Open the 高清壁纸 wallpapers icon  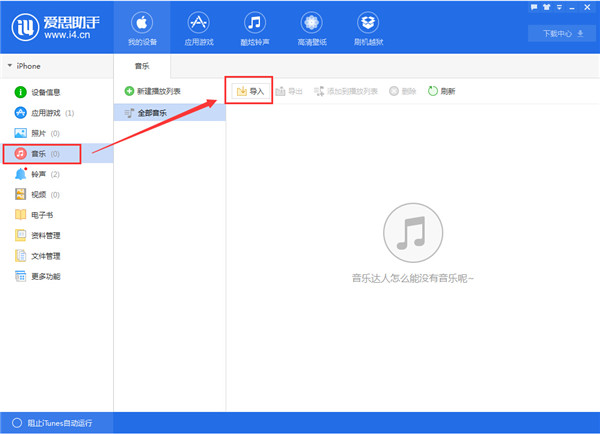point(311,28)
